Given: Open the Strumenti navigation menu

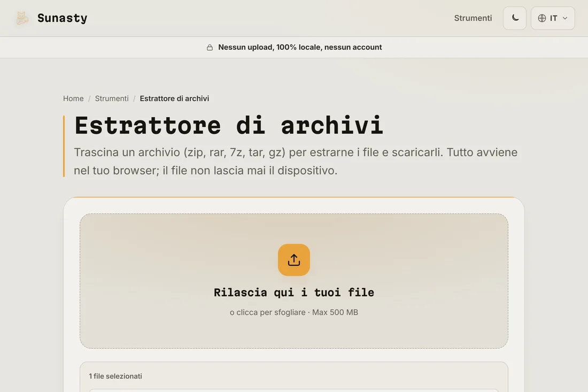Looking at the screenshot, I should pyautogui.click(x=473, y=18).
